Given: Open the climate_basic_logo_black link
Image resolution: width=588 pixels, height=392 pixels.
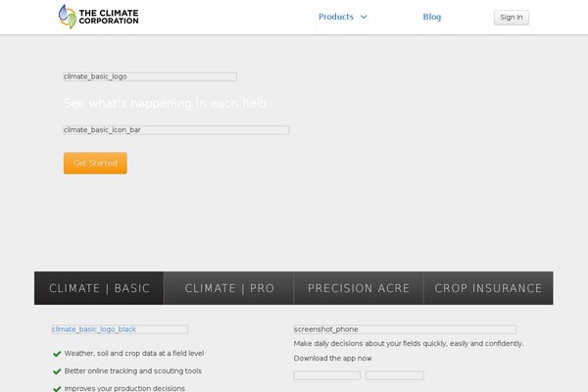Looking at the screenshot, I should coord(120,329).
